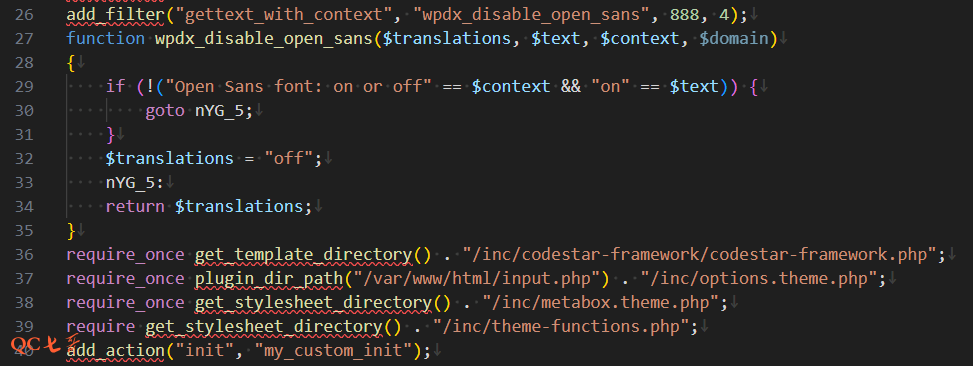Click the $domain parameter

click(734, 38)
